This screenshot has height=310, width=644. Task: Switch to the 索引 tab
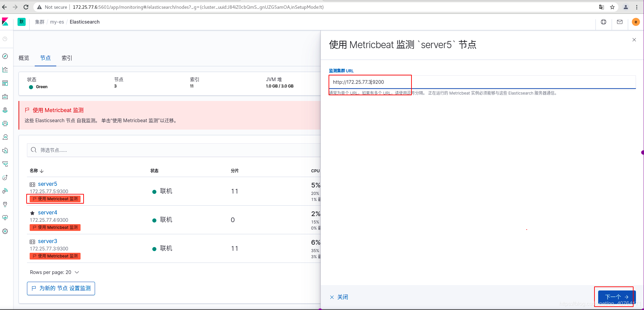point(67,58)
